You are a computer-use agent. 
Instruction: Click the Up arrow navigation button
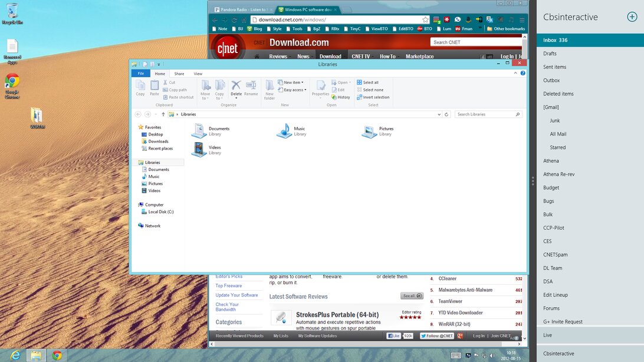(x=163, y=114)
